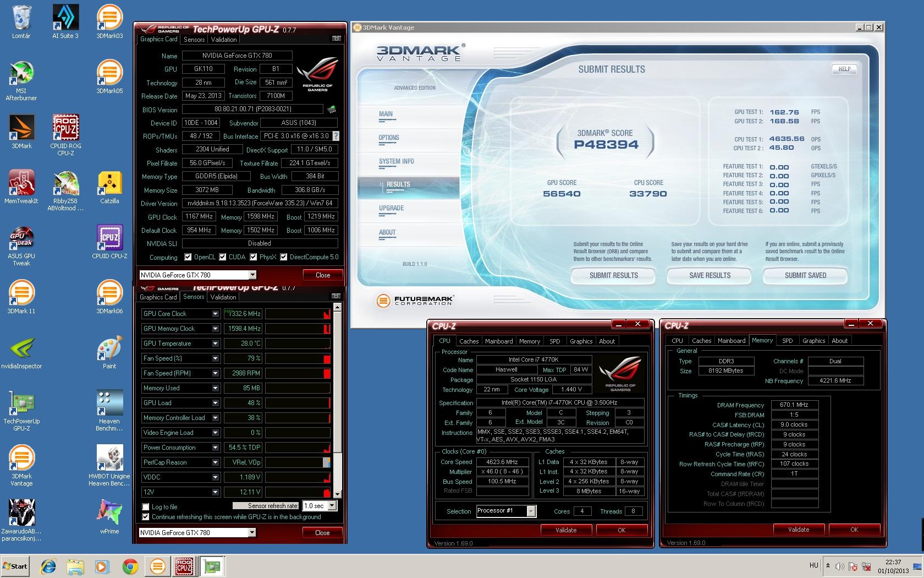
Task: Toggle the DirectCompute 5.0 checkbox
Action: (284, 257)
